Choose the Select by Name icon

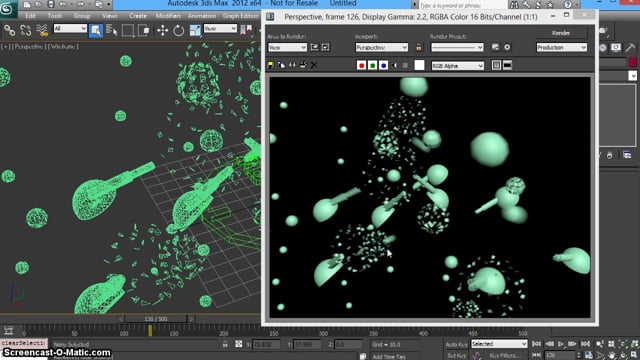pyautogui.click(x=111, y=31)
